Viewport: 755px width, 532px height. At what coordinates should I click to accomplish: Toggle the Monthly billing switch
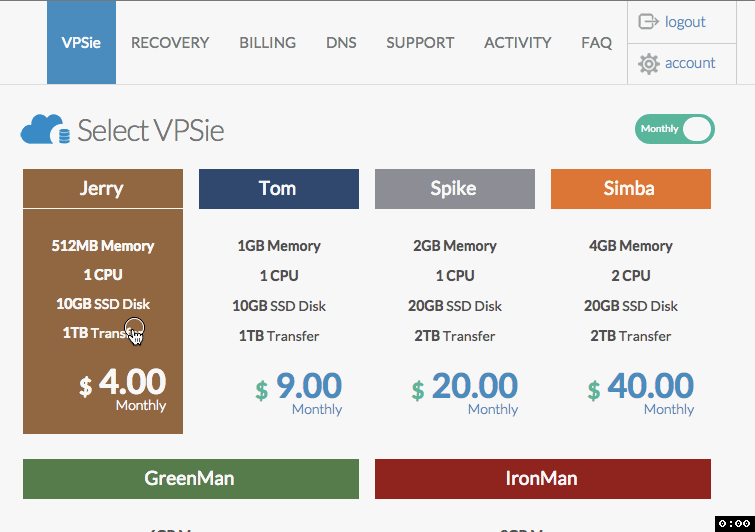click(675, 129)
